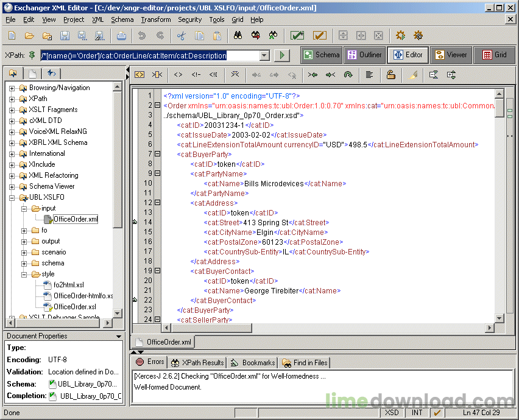Switch to the Grid view button
519x420 pixels.
point(495,55)
